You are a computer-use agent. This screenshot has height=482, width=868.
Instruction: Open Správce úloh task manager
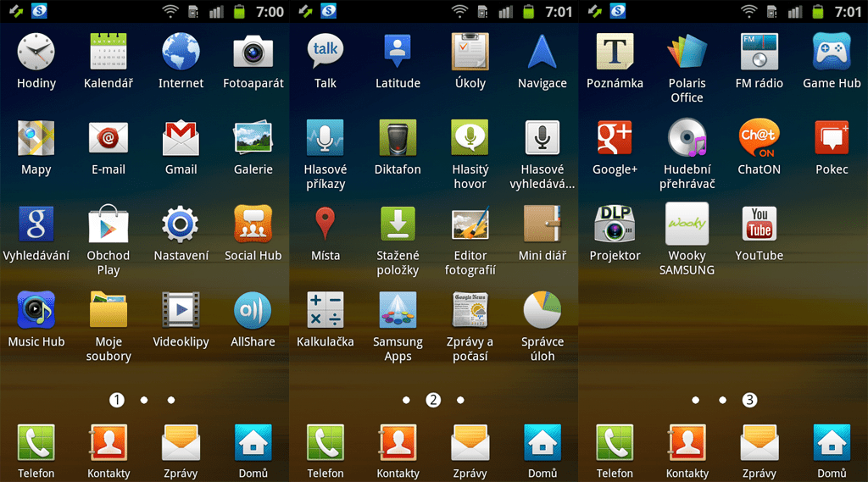542,310
